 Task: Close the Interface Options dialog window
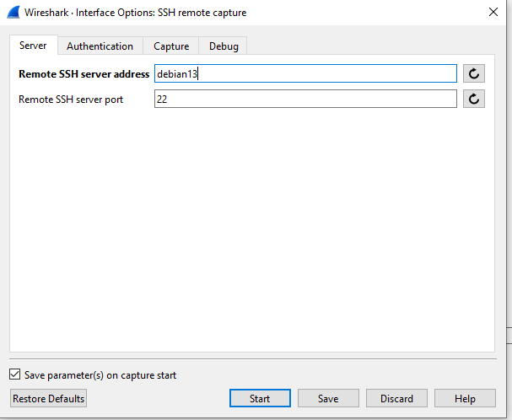point(493,13)
